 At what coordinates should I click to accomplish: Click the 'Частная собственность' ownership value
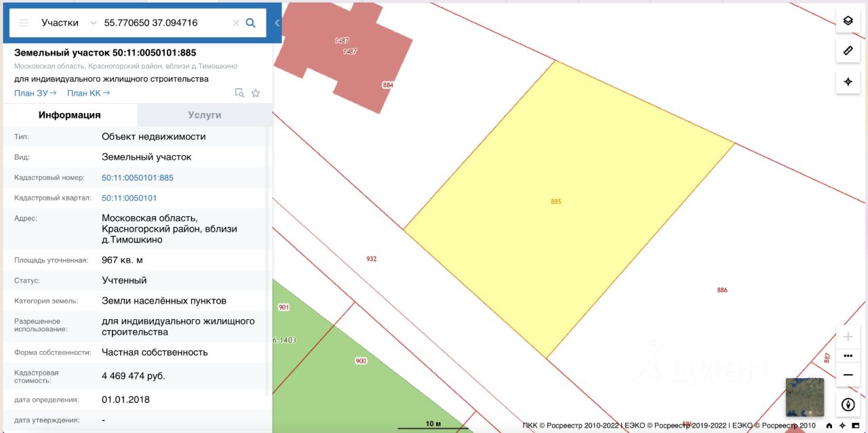click(155, 352)
